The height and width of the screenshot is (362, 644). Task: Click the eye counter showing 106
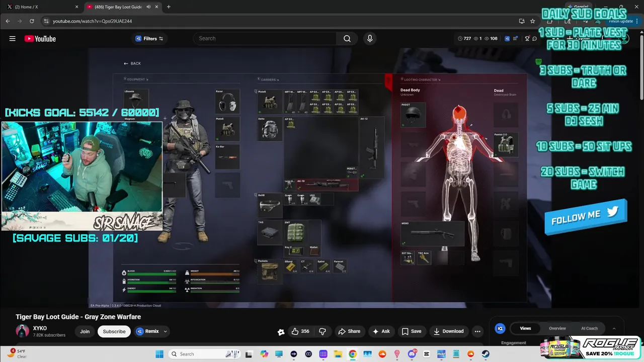(x=491, y=39)
